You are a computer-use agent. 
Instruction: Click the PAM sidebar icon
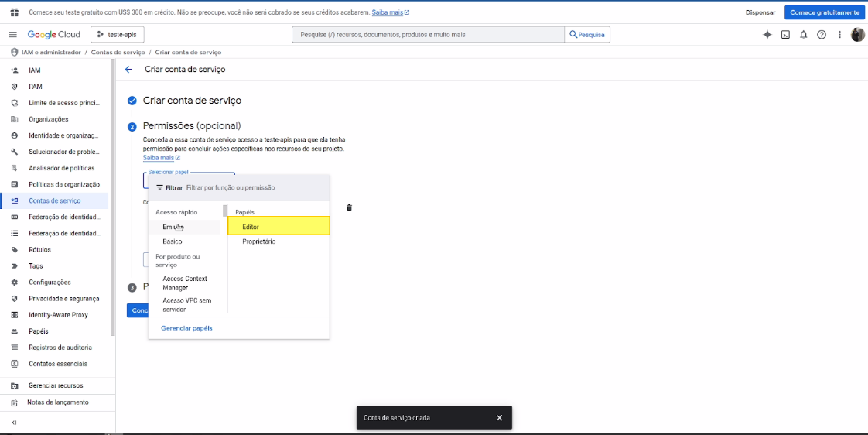15,87
